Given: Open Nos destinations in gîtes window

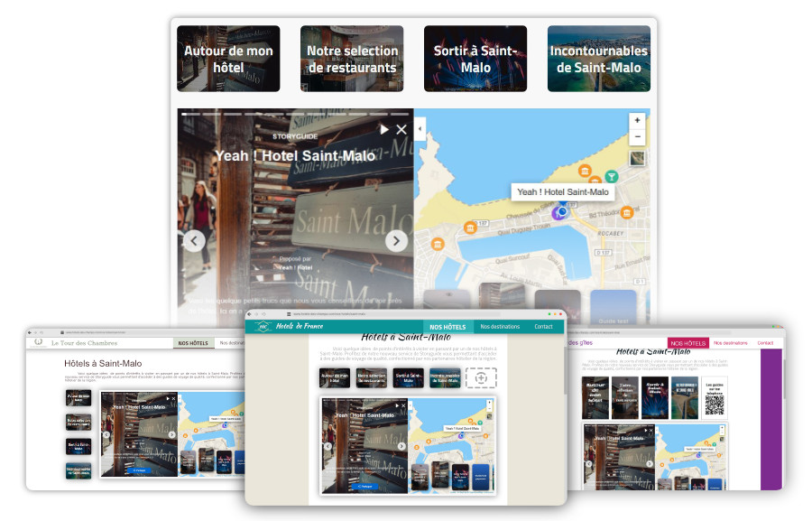Looking at the screenshot, I should pos(730,343).
